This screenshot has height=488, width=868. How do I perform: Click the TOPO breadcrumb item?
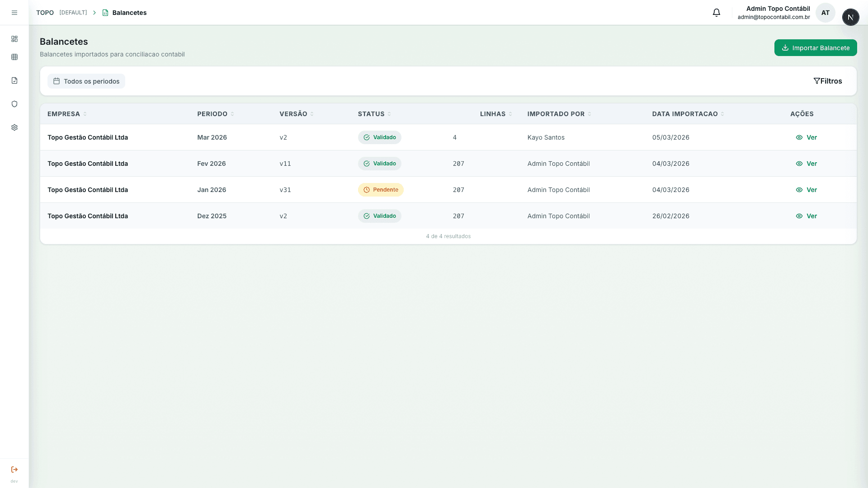point(45,13)
